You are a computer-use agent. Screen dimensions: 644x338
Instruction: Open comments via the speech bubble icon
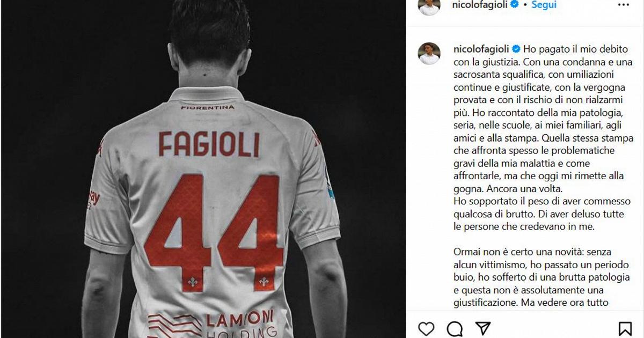tap(455, 328)
